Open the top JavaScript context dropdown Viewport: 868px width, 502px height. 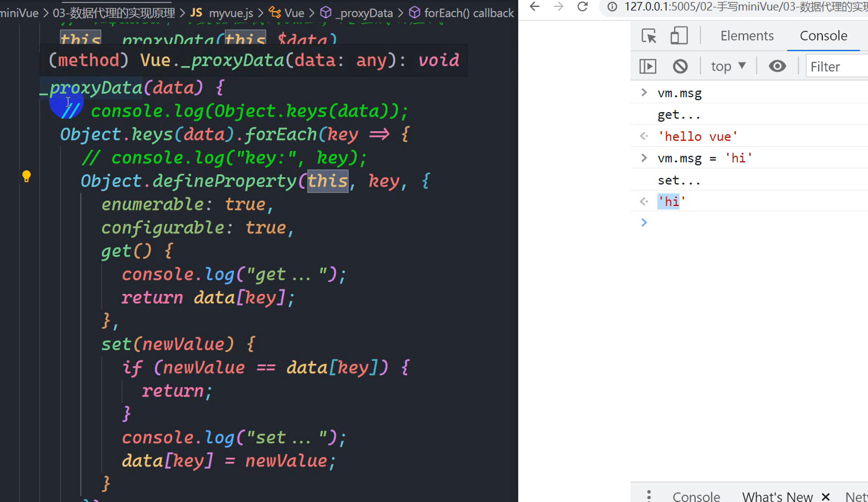(x=728, y=66)
